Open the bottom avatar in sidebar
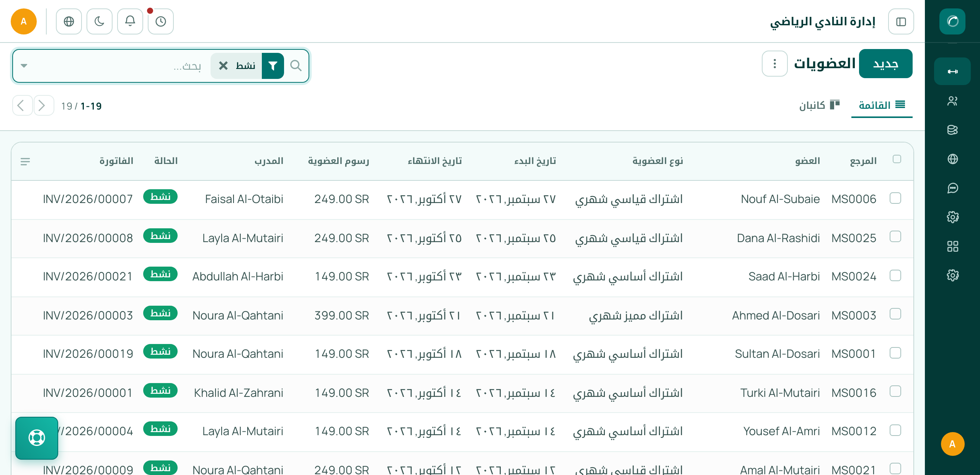The height and width of the screenshot is (475, 980). (952, 444)
